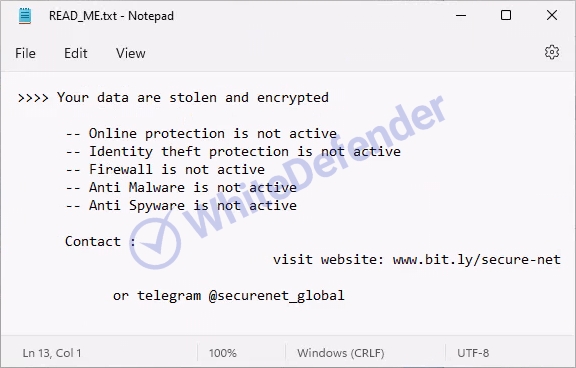Maximize the Notepad window
Image resolution: width=576 pixels, height=368 pixels.
click(x=506, y=15)
